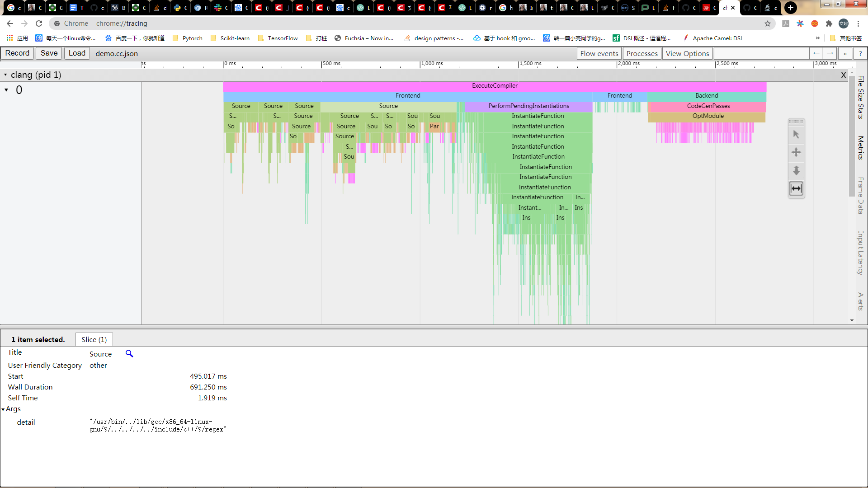This screenshot has width=868, height=488.
Task: Activate the zoom mode tool
Action: [796, 171]
